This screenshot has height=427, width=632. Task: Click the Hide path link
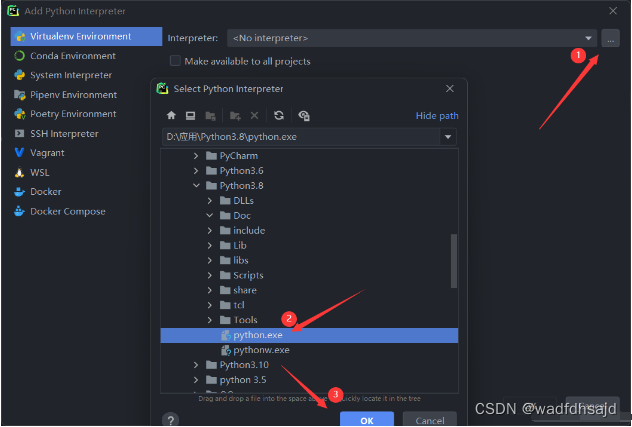click(437, 116)
